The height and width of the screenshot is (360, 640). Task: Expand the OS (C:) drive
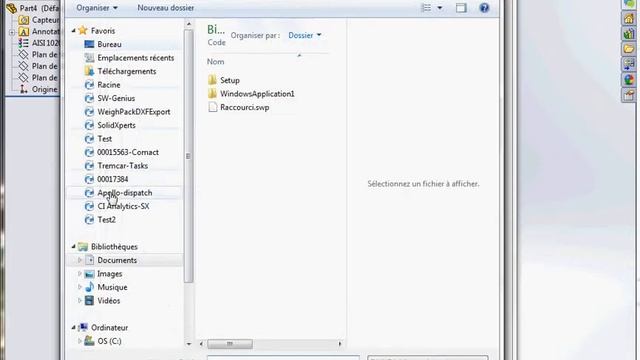[80, 341]
